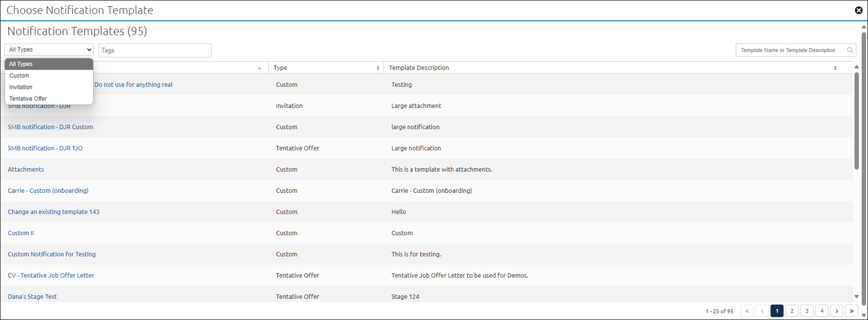This screenshot has height=320, width=868.
Task: Click the large notification description of DJR Custom
Action: (x=415, y=127)
